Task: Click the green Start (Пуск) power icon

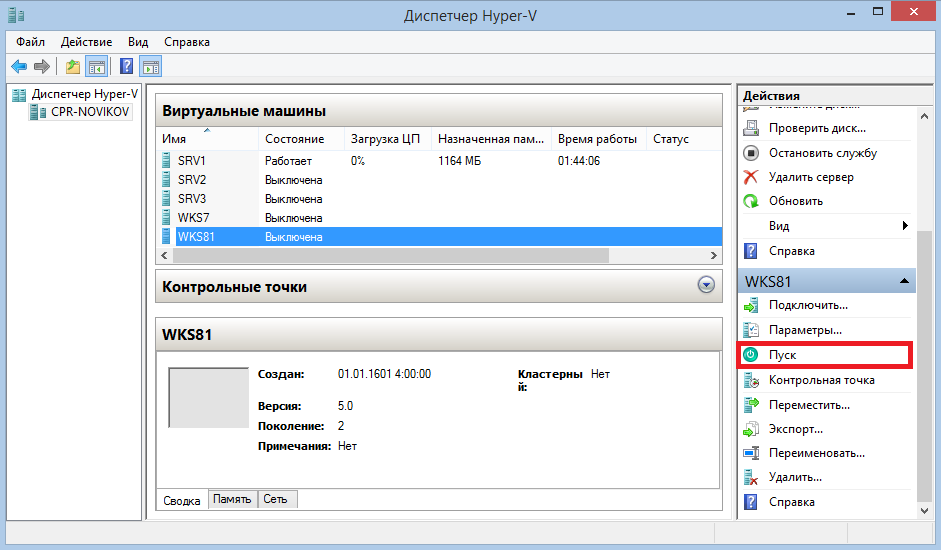Action: tap(751, 355)
